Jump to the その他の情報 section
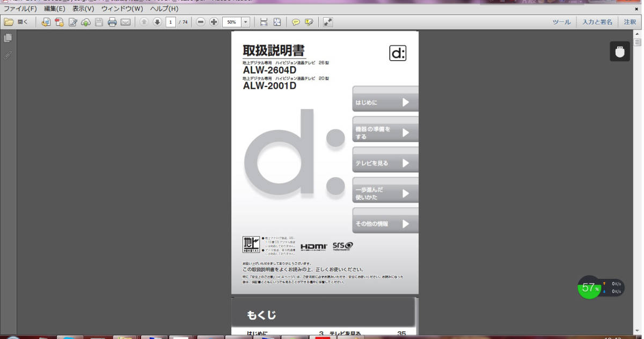 click(385, 220)
